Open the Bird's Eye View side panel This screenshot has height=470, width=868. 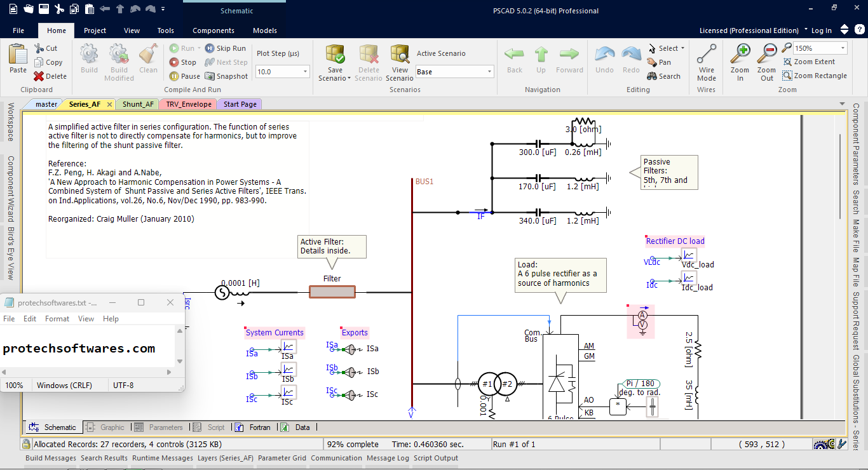pyautogui.click(x=10, y=253)
